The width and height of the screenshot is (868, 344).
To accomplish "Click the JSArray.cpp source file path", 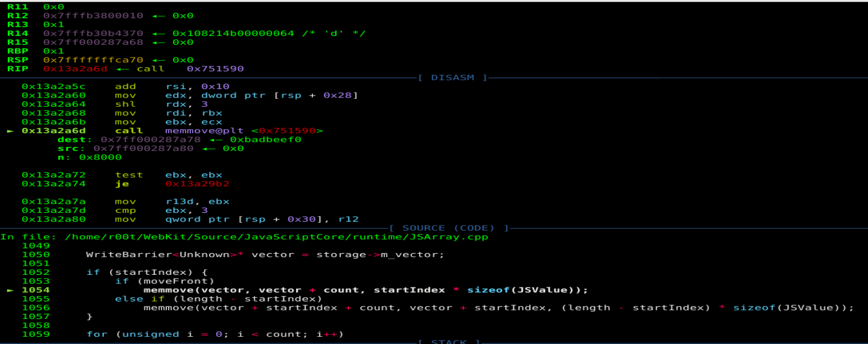I will tap(276, 237).
